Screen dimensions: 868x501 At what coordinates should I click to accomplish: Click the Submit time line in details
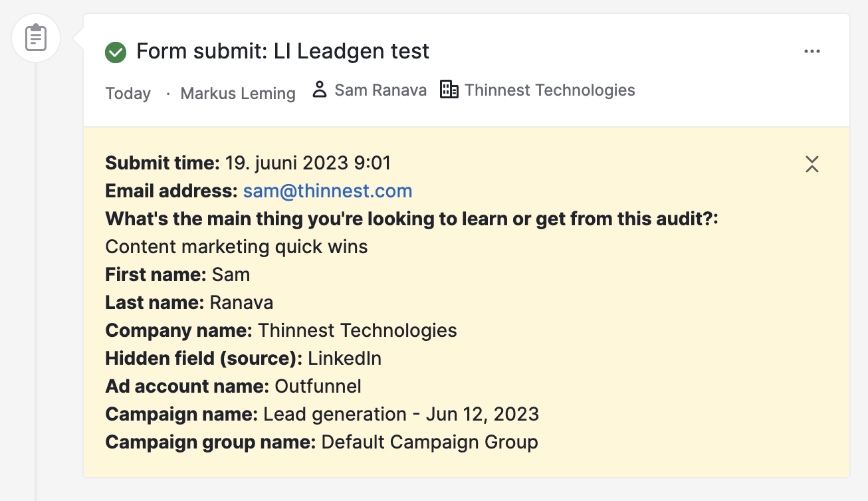click(x=248, y=163)
